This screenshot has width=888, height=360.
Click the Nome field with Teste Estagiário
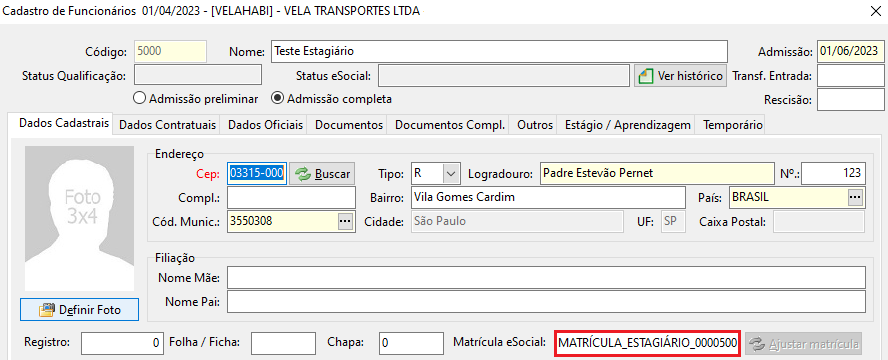(x=499, y=52)
